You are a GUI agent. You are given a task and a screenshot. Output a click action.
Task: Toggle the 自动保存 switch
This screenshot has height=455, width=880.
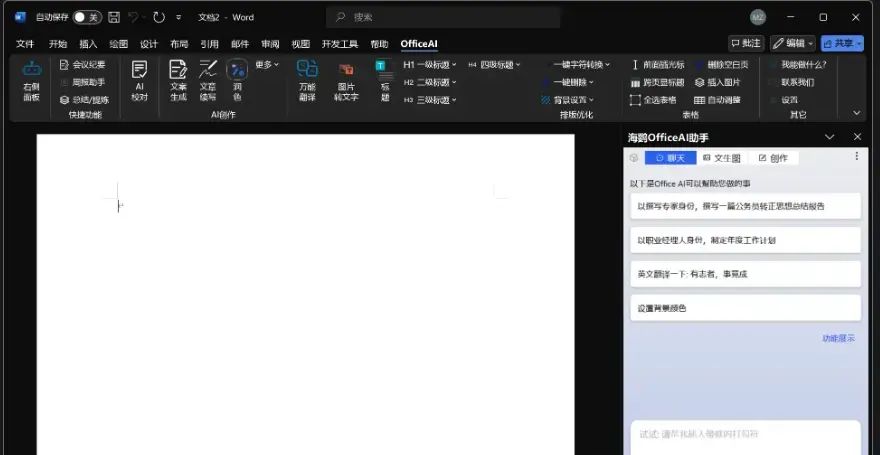point(88,17)
